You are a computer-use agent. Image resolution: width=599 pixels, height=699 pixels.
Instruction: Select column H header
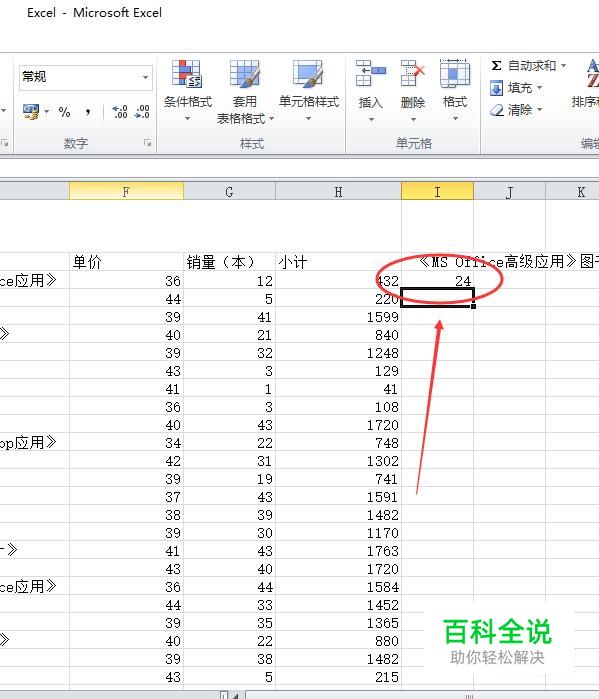point(338,192)
